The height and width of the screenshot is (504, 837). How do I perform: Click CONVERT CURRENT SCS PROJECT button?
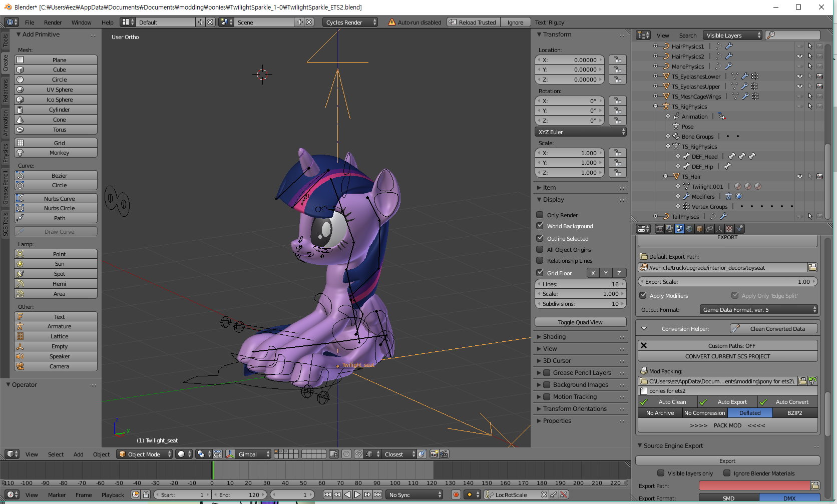[x=727, y=356]
